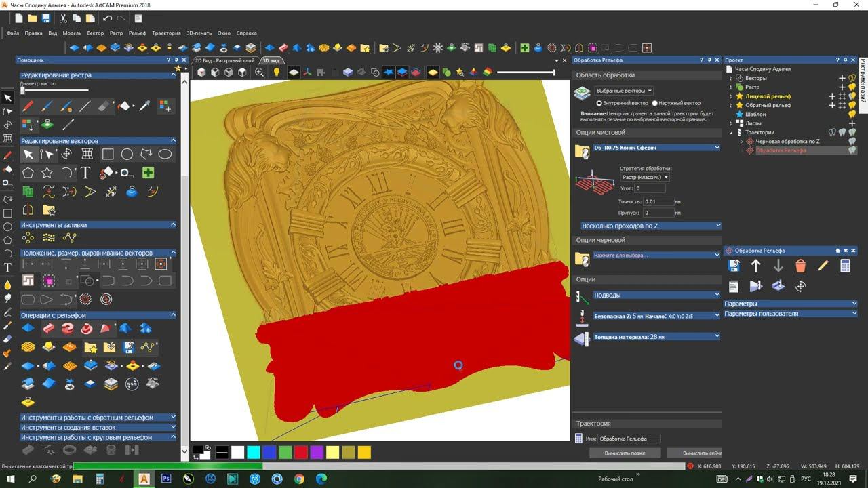Click the trash bin delete toolpath icon
The width and height of the screenshot is (868, 488).
point(800,266)
